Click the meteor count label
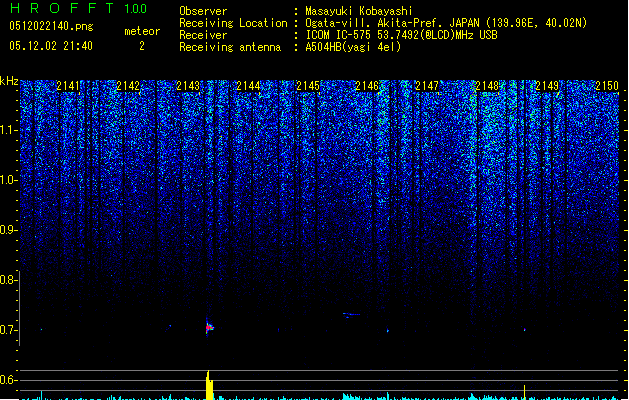Viewport: 629px width, 400px height. pyautogui.click(x=142, y=31)
